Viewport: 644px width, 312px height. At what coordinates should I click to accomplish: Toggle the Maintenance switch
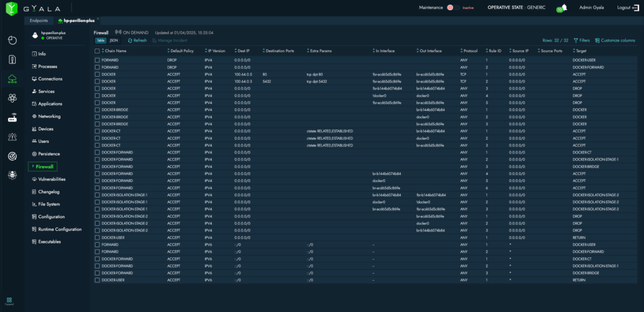(x=453, y=8)
